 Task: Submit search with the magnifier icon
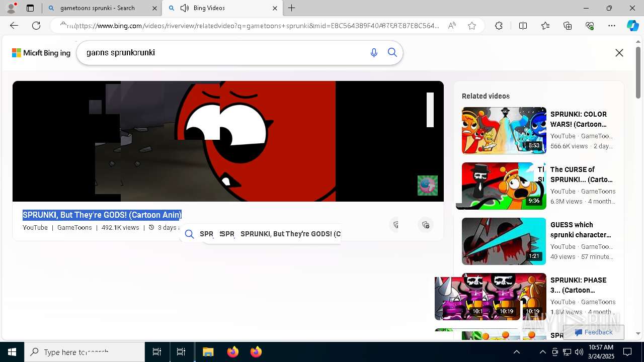tap(392, 53)
